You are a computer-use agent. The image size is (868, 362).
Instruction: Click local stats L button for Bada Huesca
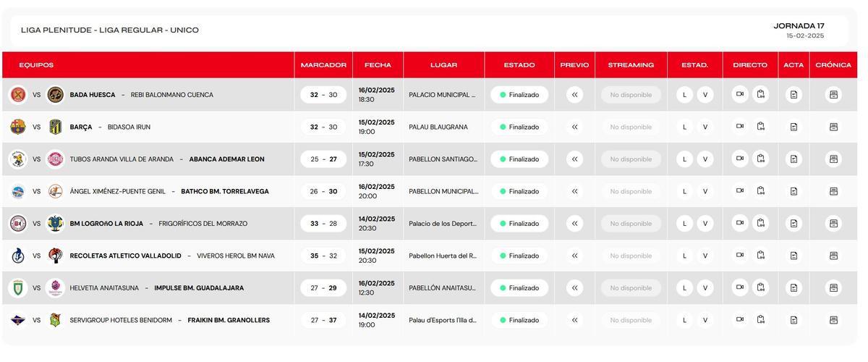coord(684,95)
